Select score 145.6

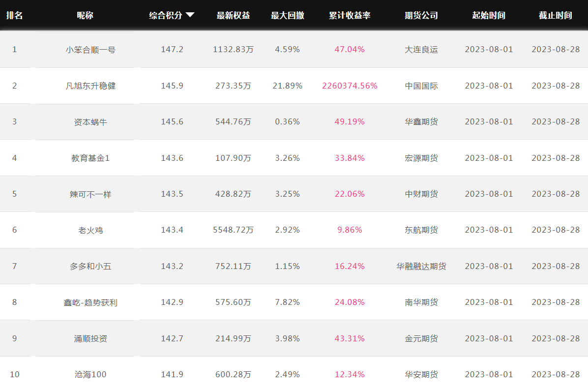pyautogui.click(x=172, y=122)
